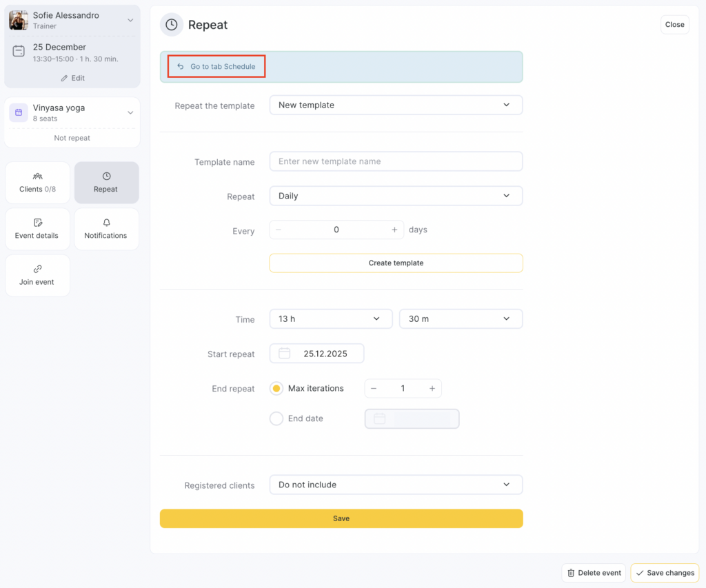Viewport: 706px width, 588px height.
Task: Click the plus icon in Every days stepper
Action: pos(394,230)
